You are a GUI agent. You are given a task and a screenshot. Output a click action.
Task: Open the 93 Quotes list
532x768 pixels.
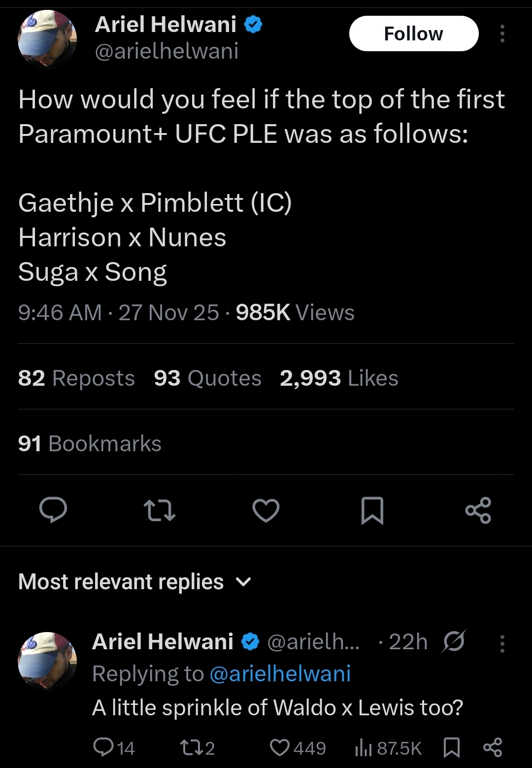coord(207,378)
